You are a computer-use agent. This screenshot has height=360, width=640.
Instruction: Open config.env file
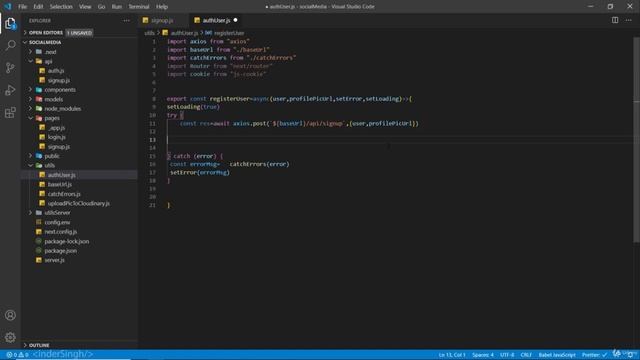coord(57,222)
